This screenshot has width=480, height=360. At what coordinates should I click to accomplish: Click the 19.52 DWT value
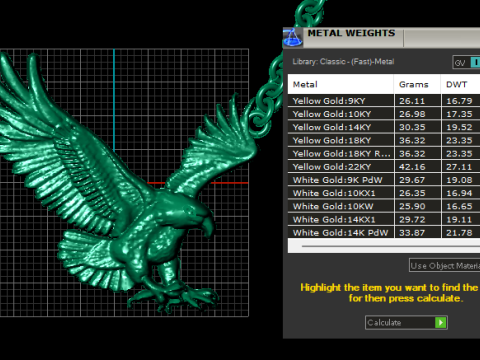click(459, 127)
